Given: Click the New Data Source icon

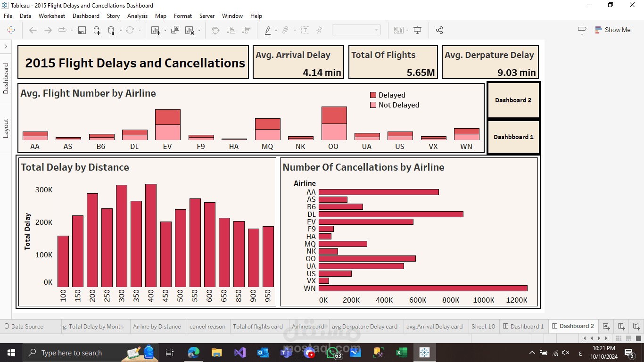Looking at the screenshot, I should pos(97,30).
